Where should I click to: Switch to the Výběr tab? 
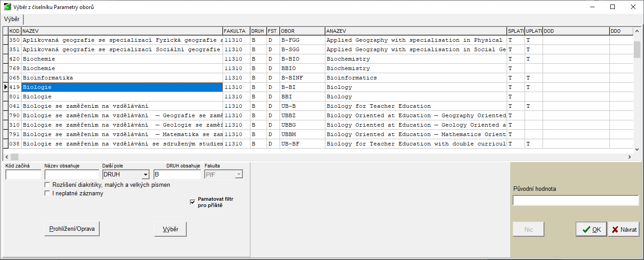(x=12, y=19)
